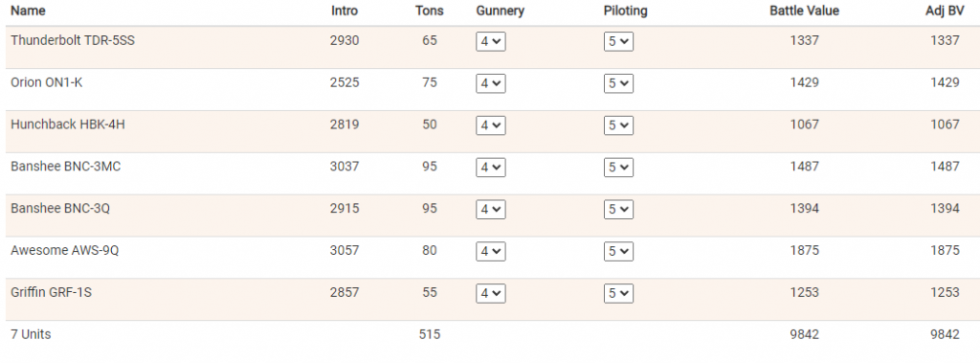Screen dimensions: 980x363
Task: Sort table by Name column header
Action: [x=28, y=11]
